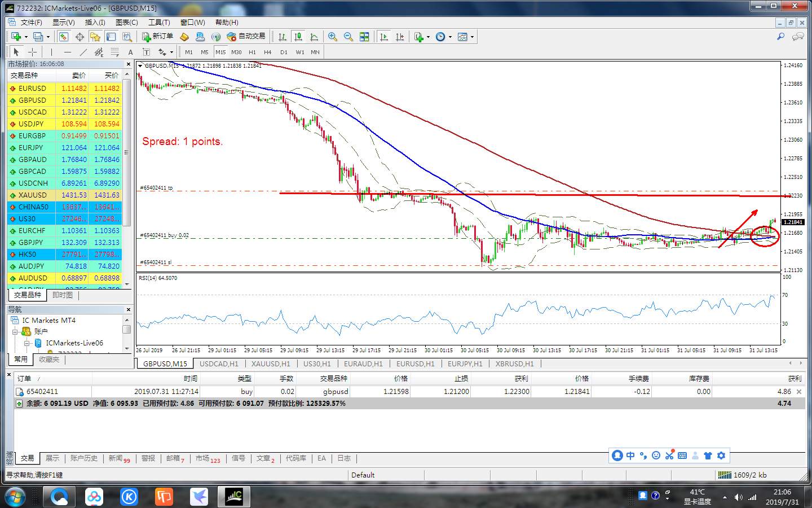Viewport: 812px width, 508px height.
Task: Switch chart to candlestick style
Action: (x=298, y=37)
